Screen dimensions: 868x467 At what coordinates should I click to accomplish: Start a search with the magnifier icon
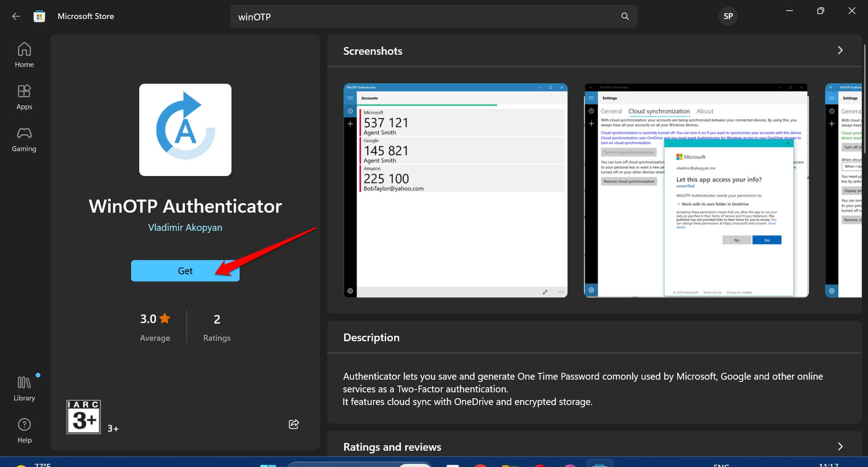point(625,16)
